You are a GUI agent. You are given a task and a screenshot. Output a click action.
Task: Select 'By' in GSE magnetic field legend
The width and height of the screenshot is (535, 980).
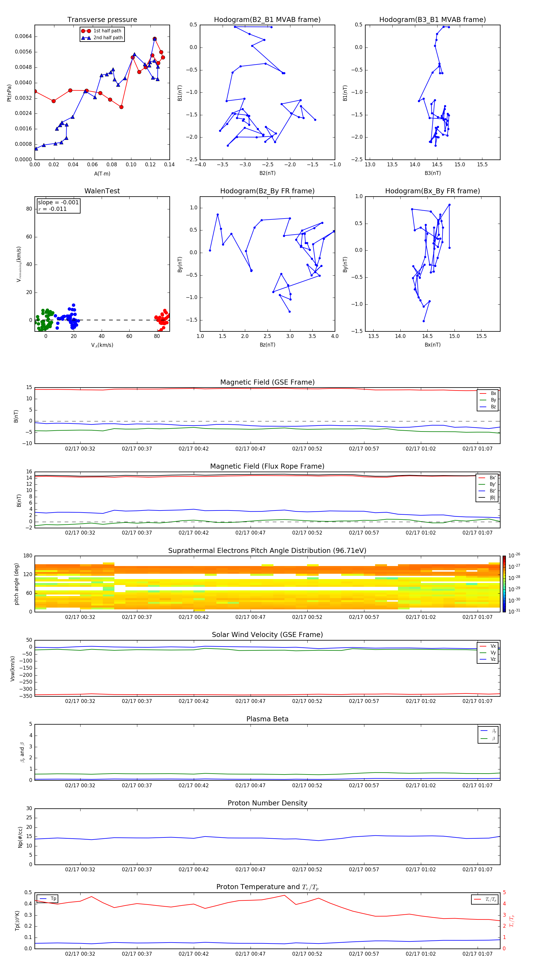tap(488, 400)
